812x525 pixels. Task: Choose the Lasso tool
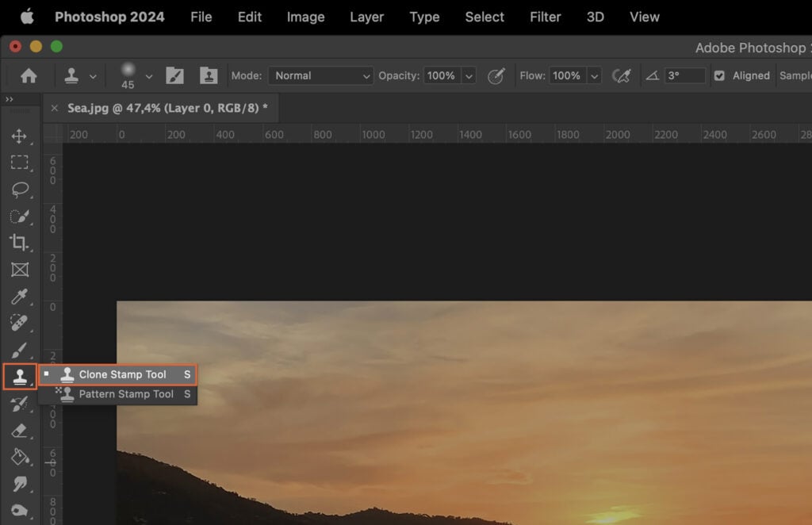click(x=20, y=190)
